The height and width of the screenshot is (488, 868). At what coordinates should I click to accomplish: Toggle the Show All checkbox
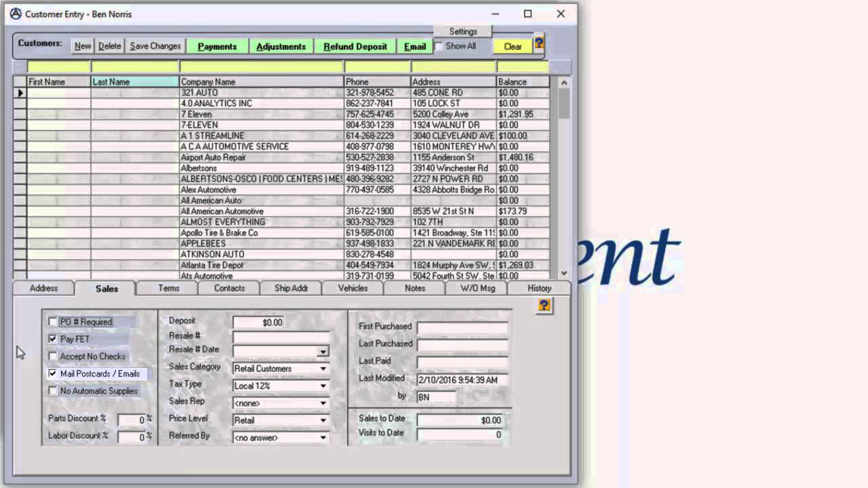tap(439, 46)
